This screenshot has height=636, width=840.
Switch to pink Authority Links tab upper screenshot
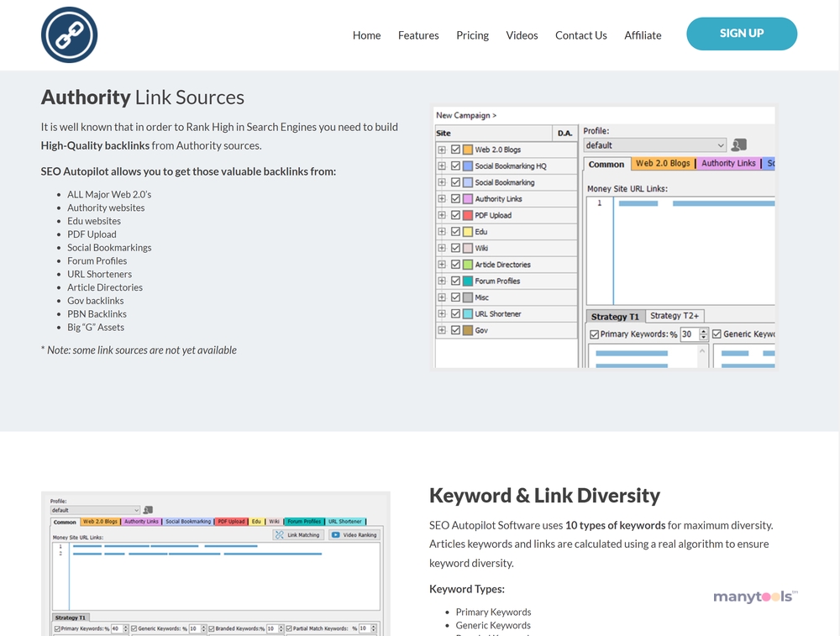click(728, 164)
